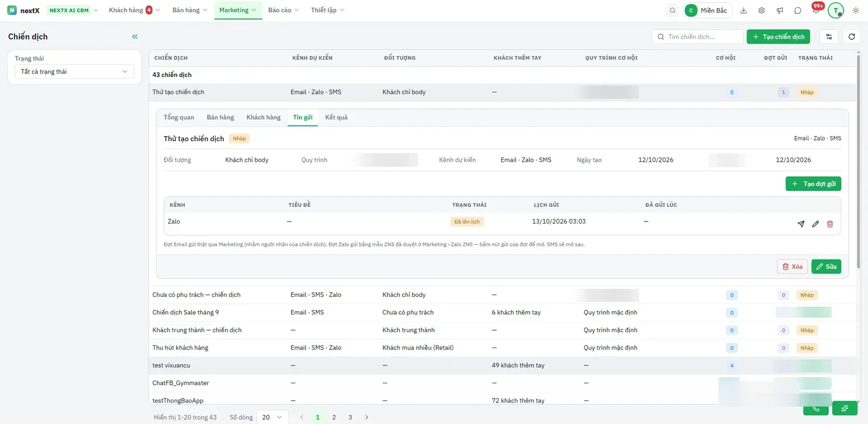Go to the next page arrow
The image size is (868, 424).
click(367, 417)
